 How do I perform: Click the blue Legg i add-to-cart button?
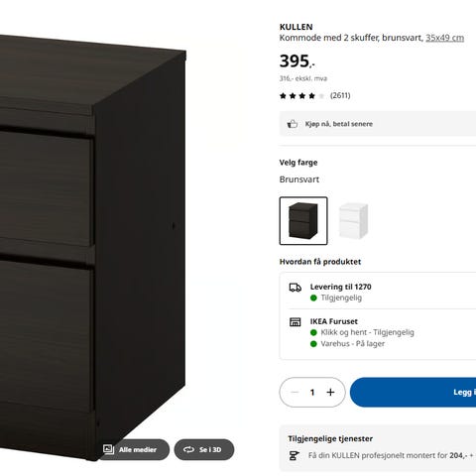coord(413,393)
